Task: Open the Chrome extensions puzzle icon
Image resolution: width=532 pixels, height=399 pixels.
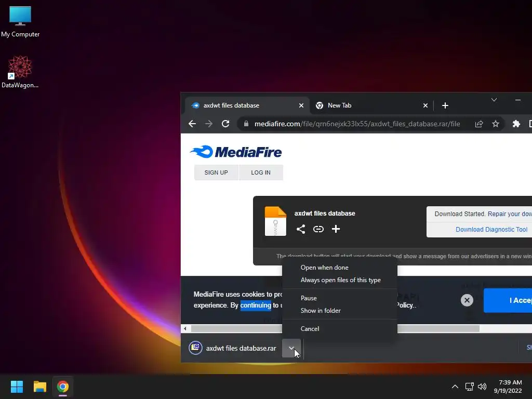Action: [x=516, y=124]
